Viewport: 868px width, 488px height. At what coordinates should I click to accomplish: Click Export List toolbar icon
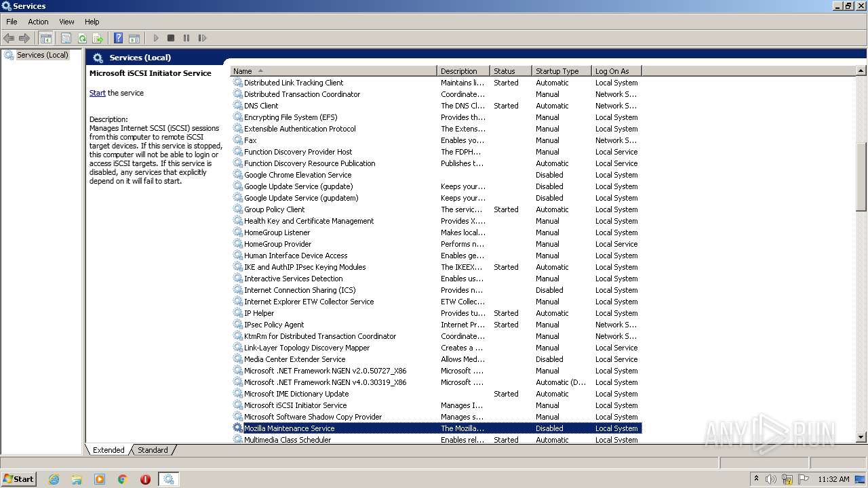(x=98, y=38)
